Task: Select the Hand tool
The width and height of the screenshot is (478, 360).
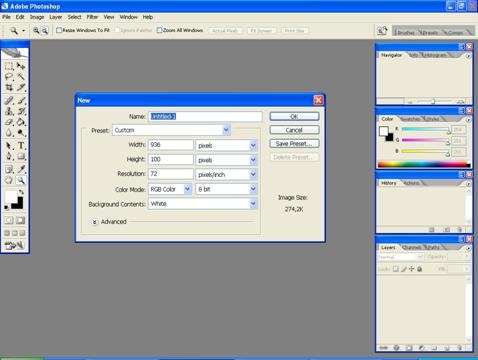Action: (x=9, y=180)
